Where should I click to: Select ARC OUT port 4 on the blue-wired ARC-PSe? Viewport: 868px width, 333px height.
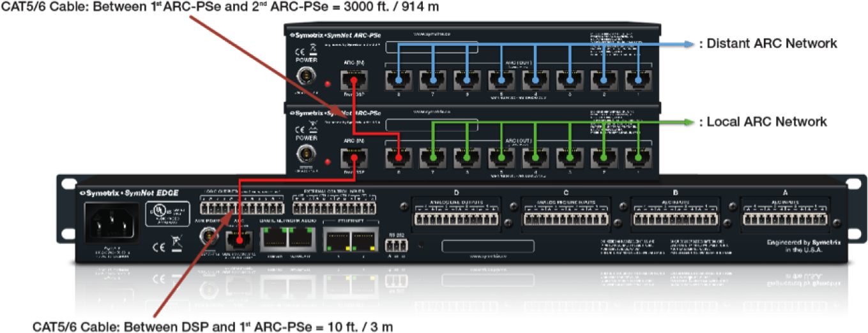(535, 81)
